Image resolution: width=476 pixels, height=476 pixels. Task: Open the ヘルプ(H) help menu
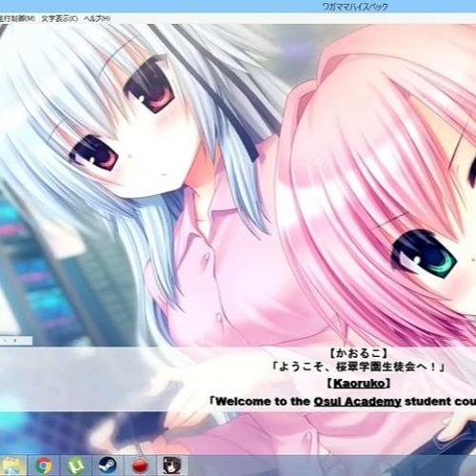(x=97, y=19)
